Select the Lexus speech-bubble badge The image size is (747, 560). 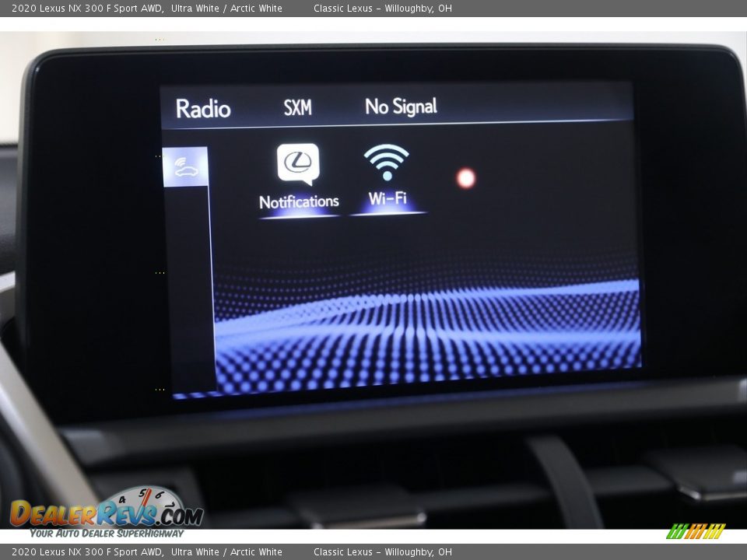299,162
